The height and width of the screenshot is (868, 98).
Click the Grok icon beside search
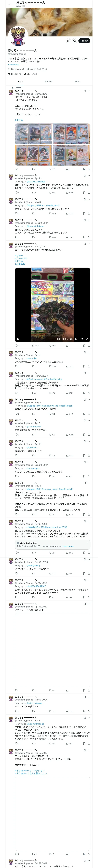tap(68, 41)
